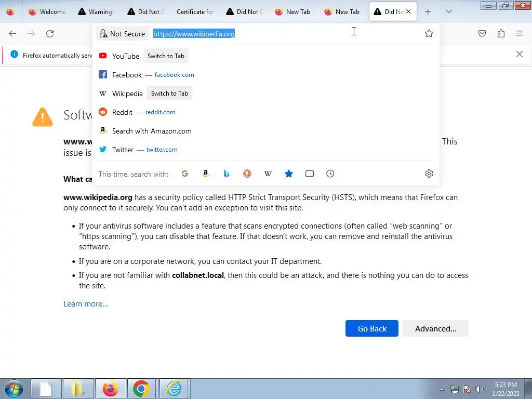Search this time with DuckDuckGo
This screenshot has width=532, height=399.
coord(247,174)
